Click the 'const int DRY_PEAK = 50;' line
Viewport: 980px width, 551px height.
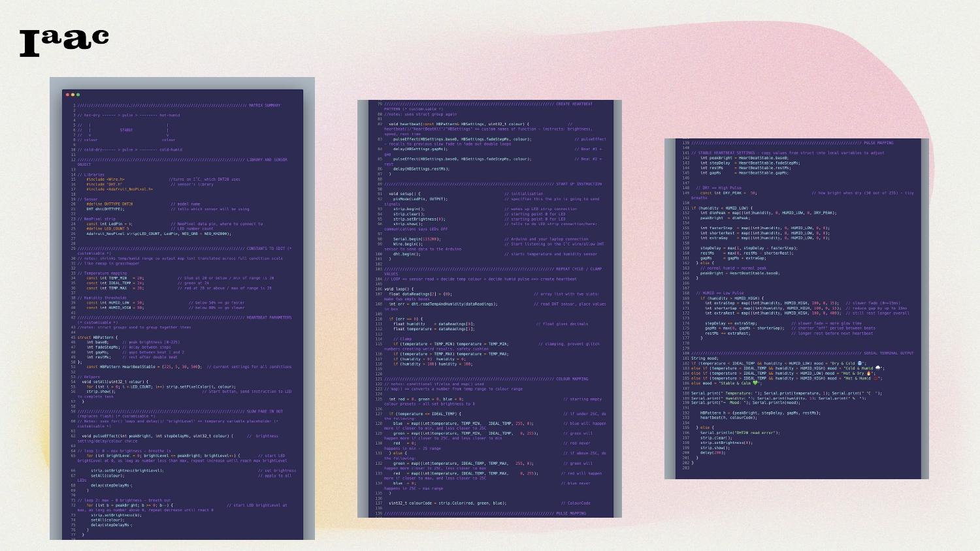728,193
